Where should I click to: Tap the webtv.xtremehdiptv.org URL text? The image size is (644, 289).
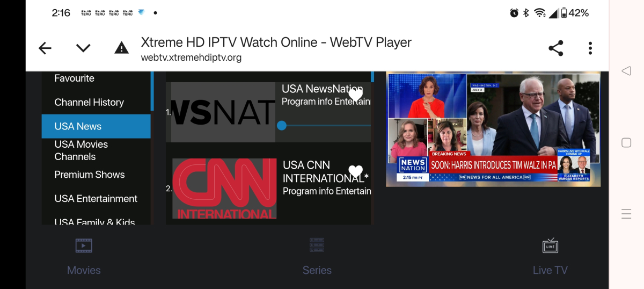click(x=191, y=57)
